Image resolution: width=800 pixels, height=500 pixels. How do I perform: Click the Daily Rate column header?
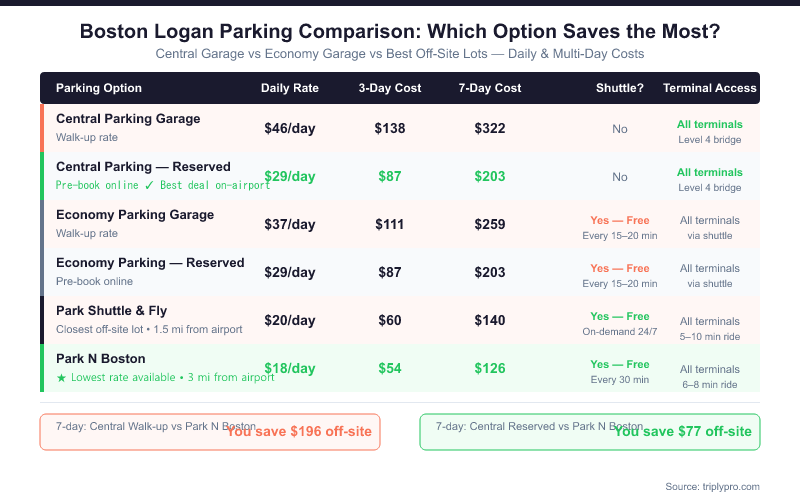click(289, 88)
